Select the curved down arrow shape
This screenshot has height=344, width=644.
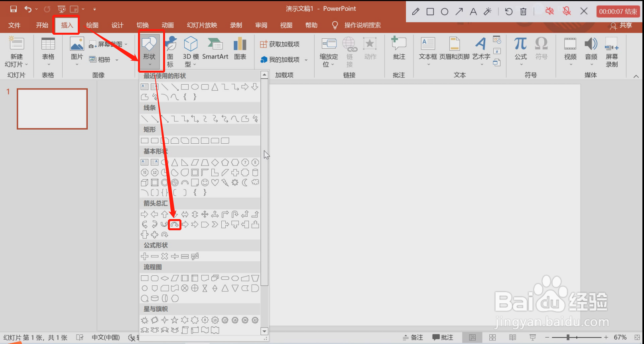175,225
